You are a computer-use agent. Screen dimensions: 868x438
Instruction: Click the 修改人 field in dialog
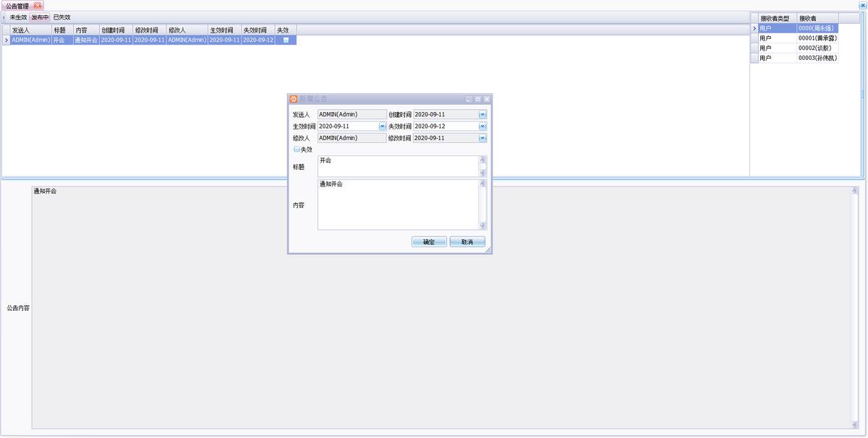click(352, 138)
